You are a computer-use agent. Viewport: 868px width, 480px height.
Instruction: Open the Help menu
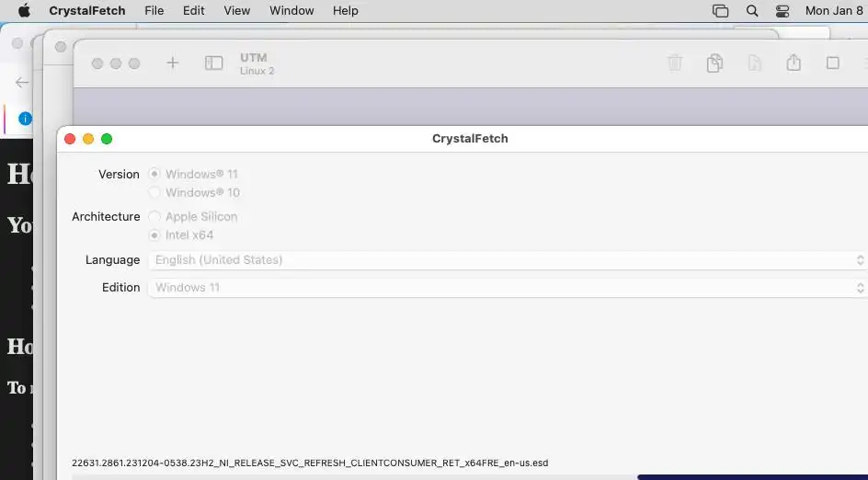point(346,10)
